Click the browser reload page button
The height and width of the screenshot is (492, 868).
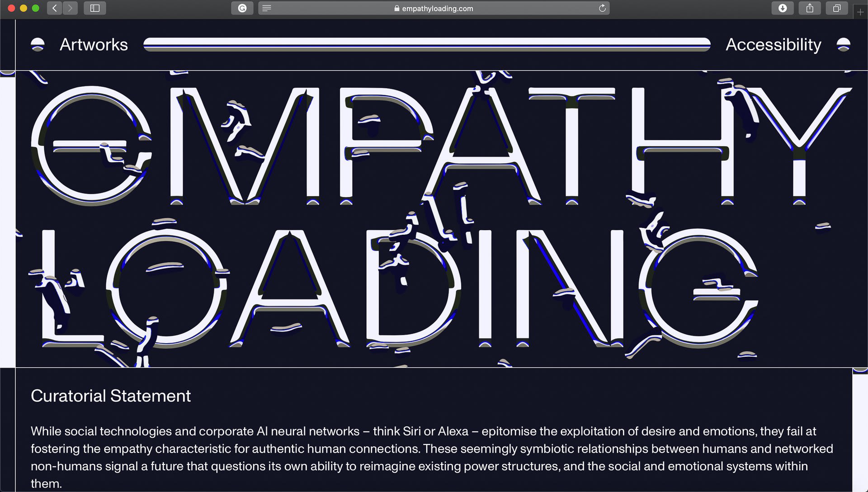[602, 8]
